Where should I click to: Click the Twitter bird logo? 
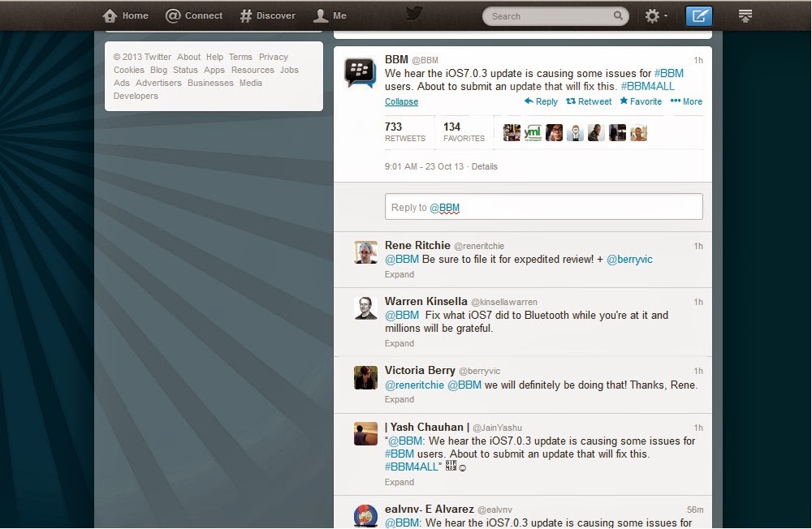(x=414, y=14)
